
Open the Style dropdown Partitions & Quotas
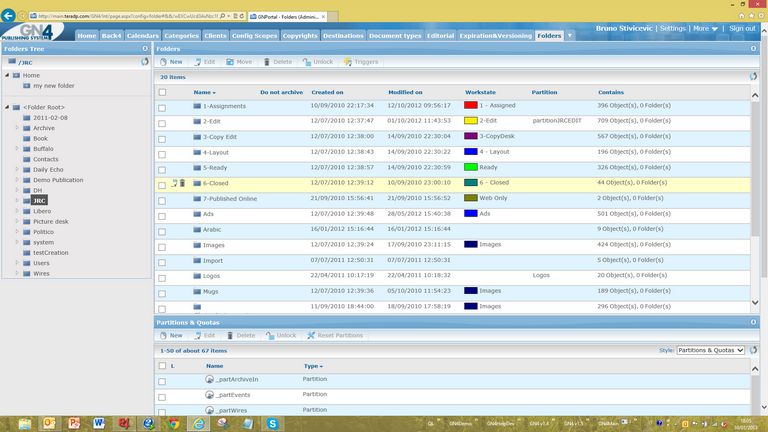[710, 350]
